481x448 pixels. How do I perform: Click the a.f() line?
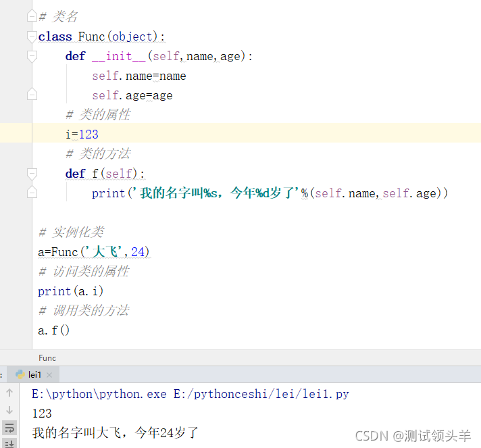point(53,330)
